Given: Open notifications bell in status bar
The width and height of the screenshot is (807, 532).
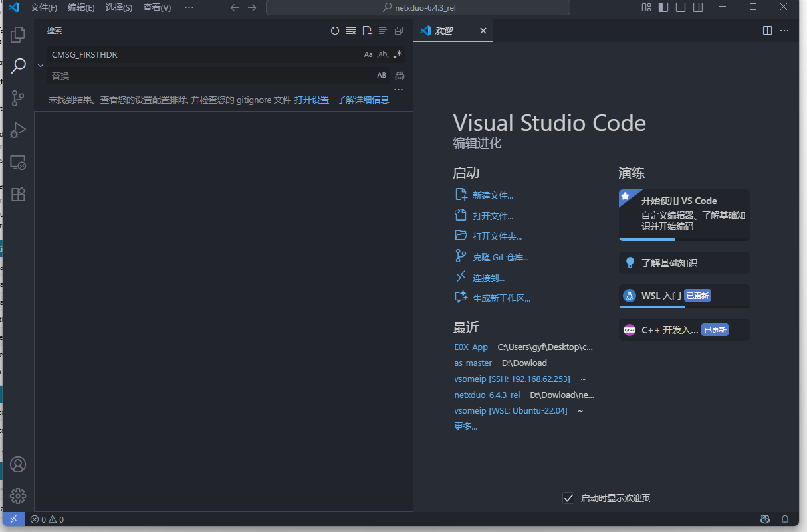Looking at the screenshot, I should [x=785, y=519].
